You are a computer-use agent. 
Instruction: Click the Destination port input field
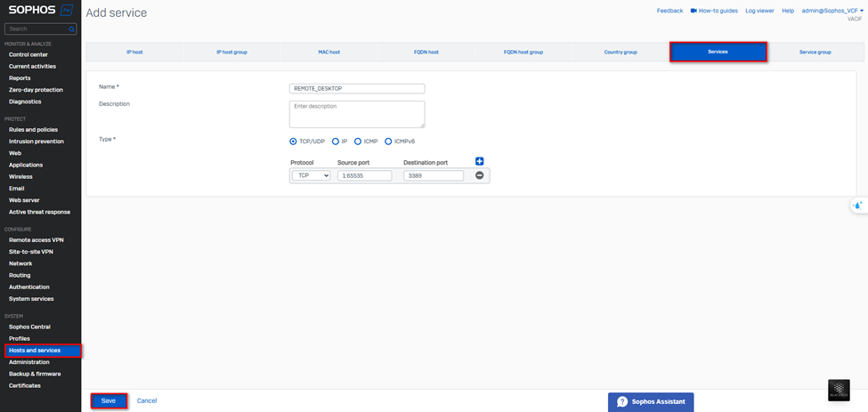434,176
